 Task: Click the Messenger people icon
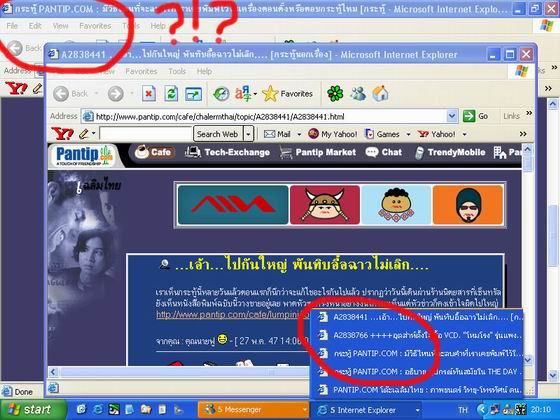tap(358, 94)
